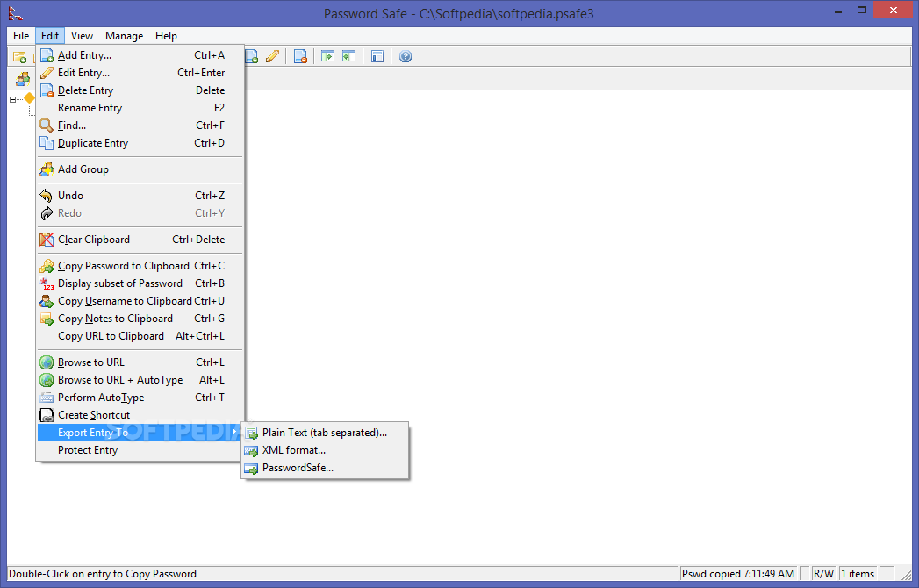Viewport: 919px width, 588px height.
Task: Choose Perform AutoType in the menu
Action: (140, 398)
